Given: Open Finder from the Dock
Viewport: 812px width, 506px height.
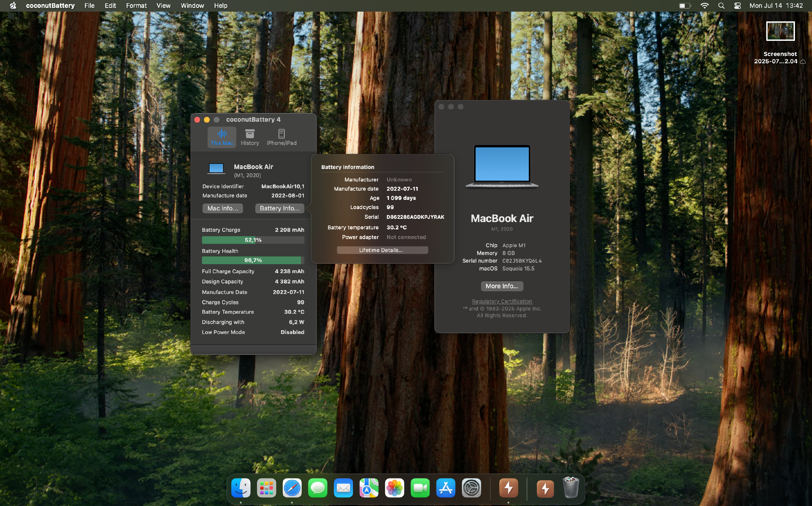Looking at the screenshot, I should [241, 488].
